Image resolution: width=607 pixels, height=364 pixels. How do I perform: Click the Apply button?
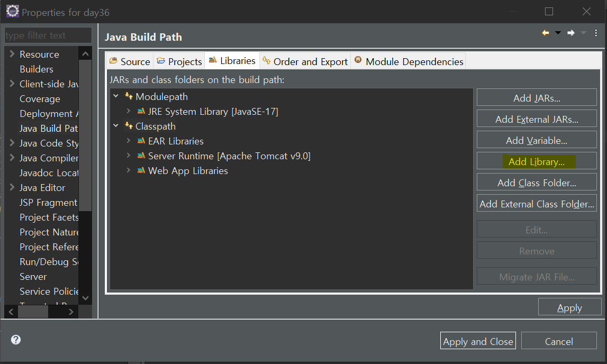(569, 307)
